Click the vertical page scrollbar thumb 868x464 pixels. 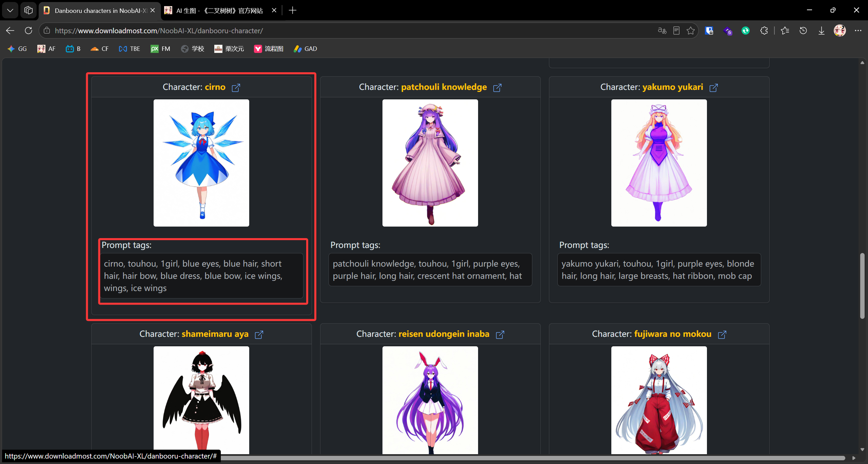pos(862,286)
